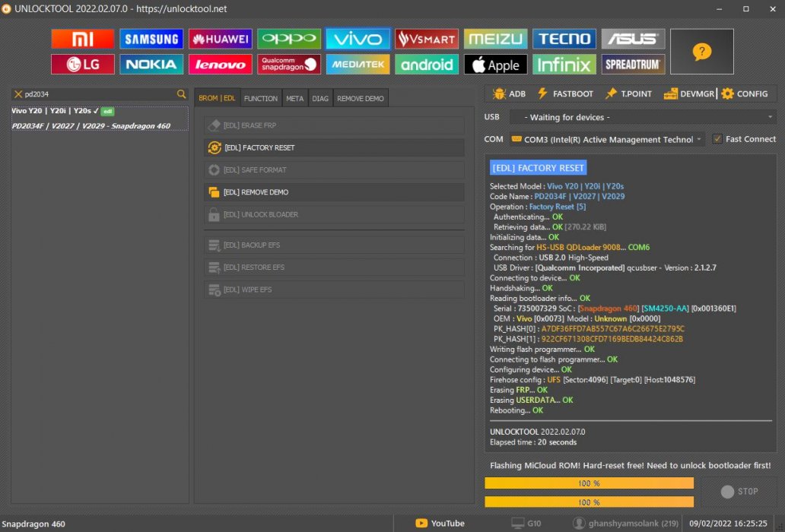Open the Apple brand tile
This screenshot has width=785, height=532.
coord(496,65)
